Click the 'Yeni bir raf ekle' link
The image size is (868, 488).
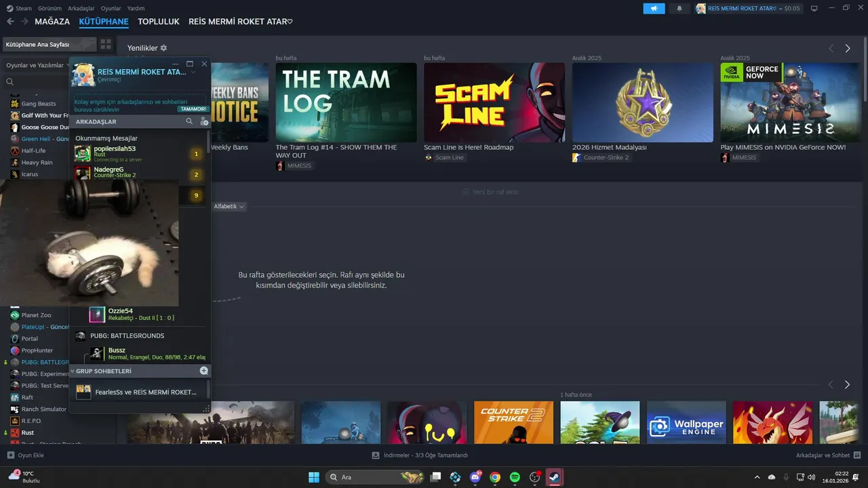coord(490,192)
